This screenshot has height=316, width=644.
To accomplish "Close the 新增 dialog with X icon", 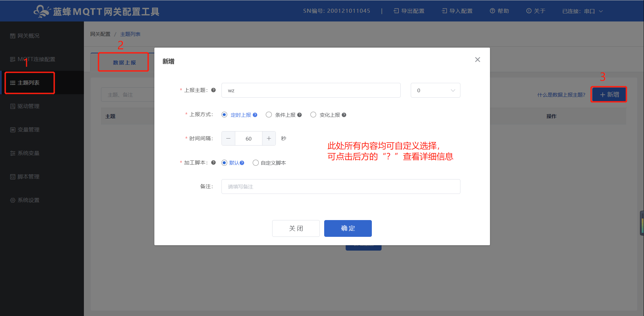I will (478, 60).
